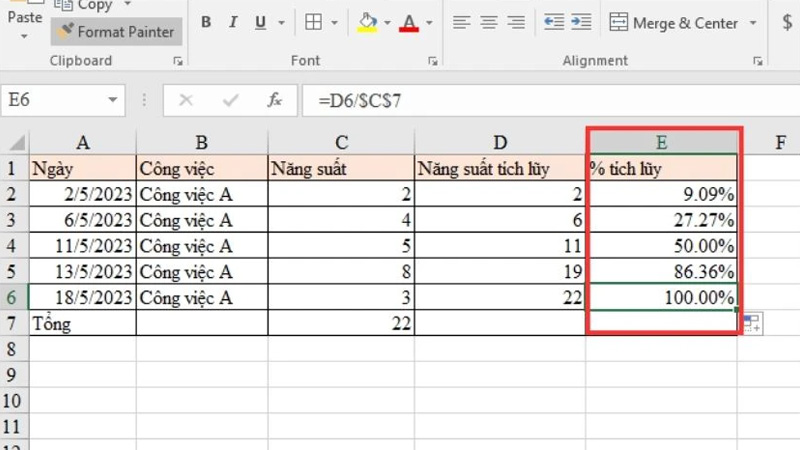Viewport: 800px width, 450px height.
Task: Apply cell borders icon
Action: [x=313, y=22]
